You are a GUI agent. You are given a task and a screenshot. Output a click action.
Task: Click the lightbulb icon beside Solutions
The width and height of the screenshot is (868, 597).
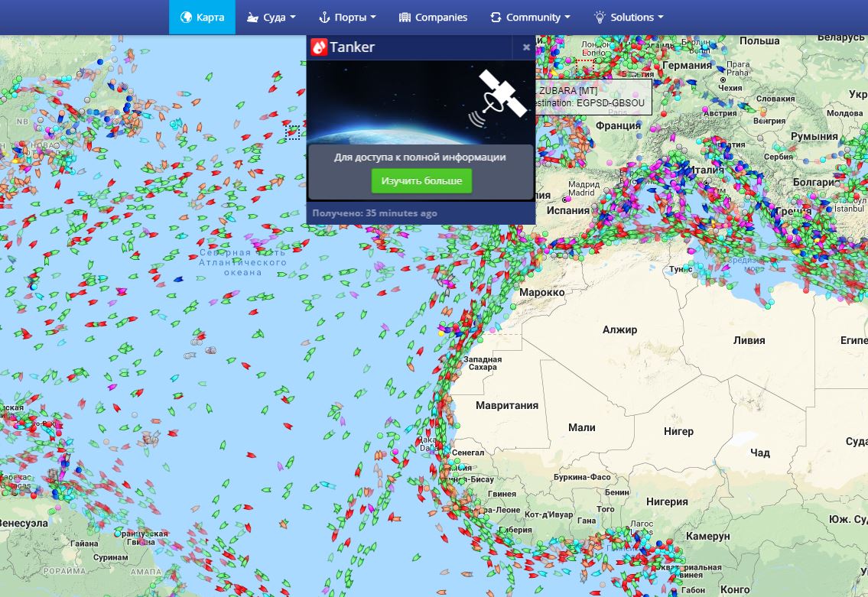pos(600,17)
